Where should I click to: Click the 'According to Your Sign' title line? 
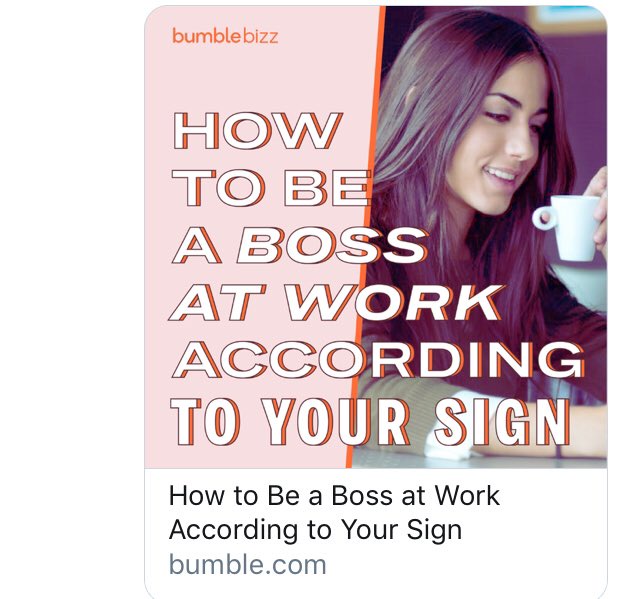[x=315, y=530]
